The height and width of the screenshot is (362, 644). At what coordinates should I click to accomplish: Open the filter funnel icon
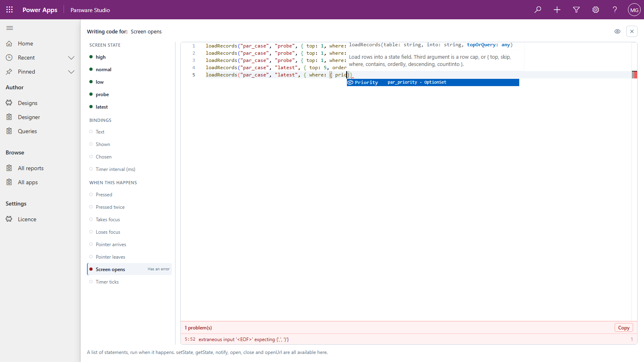576,10
